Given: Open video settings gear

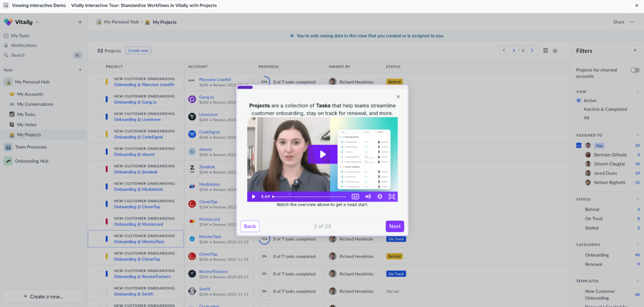Looking at the screenshot, I should tap(380, 197).
